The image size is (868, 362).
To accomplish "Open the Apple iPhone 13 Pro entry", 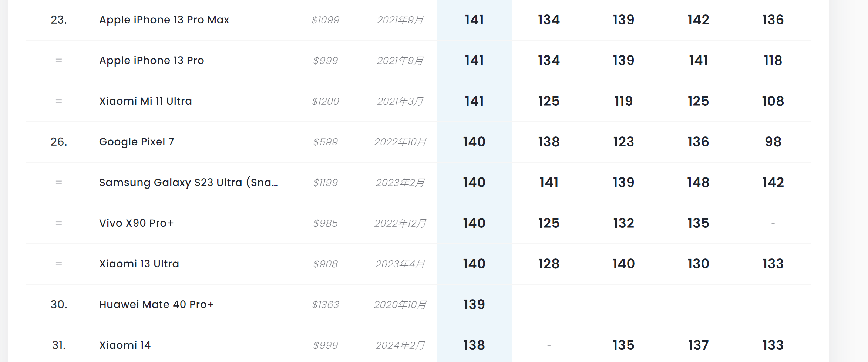I will [x=151, y=60].
